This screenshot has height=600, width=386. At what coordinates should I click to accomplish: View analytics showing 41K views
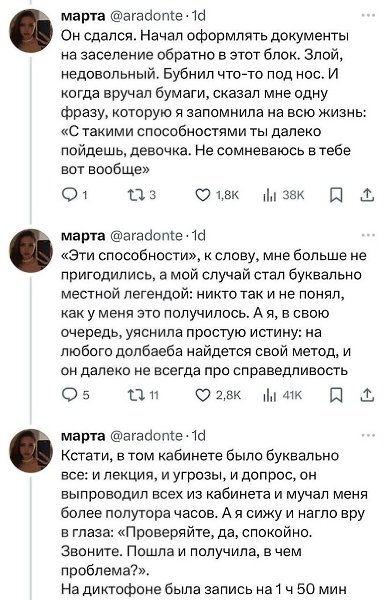click(x=283, y=395)
